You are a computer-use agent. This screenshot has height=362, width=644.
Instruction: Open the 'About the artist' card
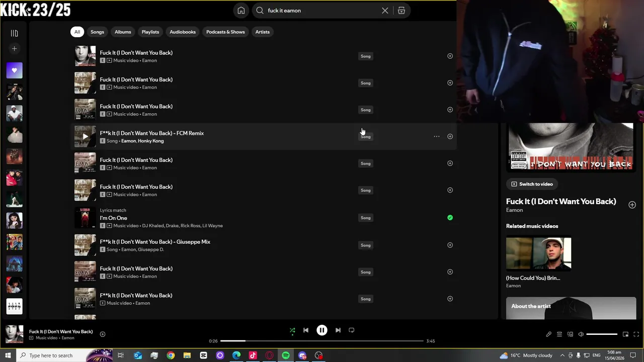[x=571, y=308]
